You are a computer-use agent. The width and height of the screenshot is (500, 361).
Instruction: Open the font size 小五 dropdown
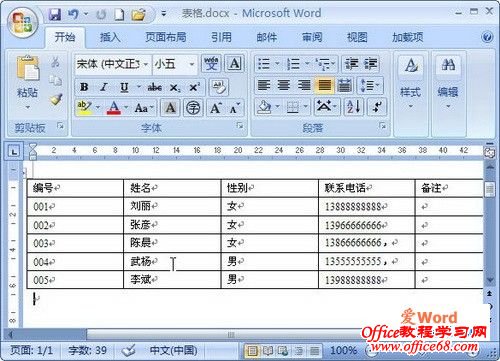(x=192, y=64)
